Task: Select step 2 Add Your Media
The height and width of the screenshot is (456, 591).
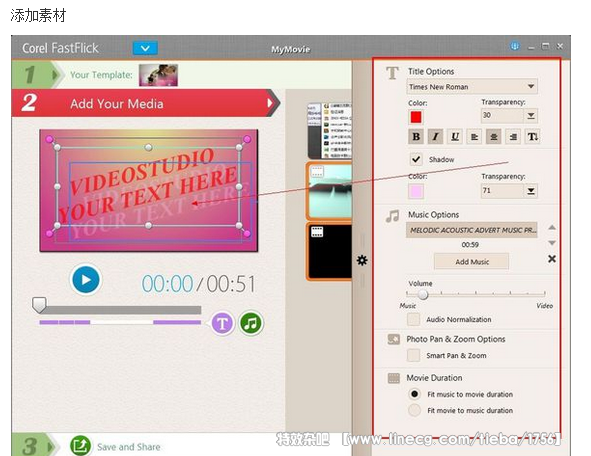Action: click(x=145, y=103)
